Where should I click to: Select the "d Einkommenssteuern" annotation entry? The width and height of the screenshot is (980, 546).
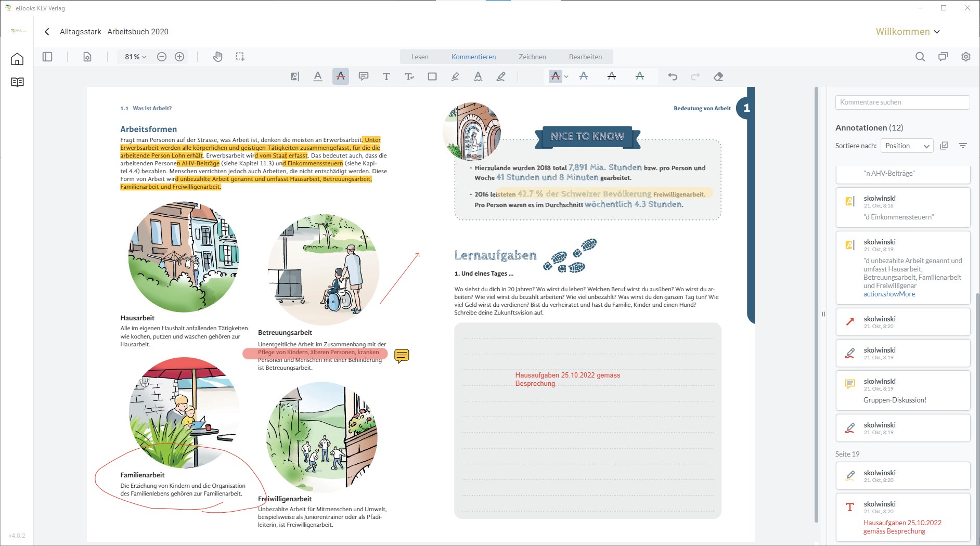tap(903, 207)
